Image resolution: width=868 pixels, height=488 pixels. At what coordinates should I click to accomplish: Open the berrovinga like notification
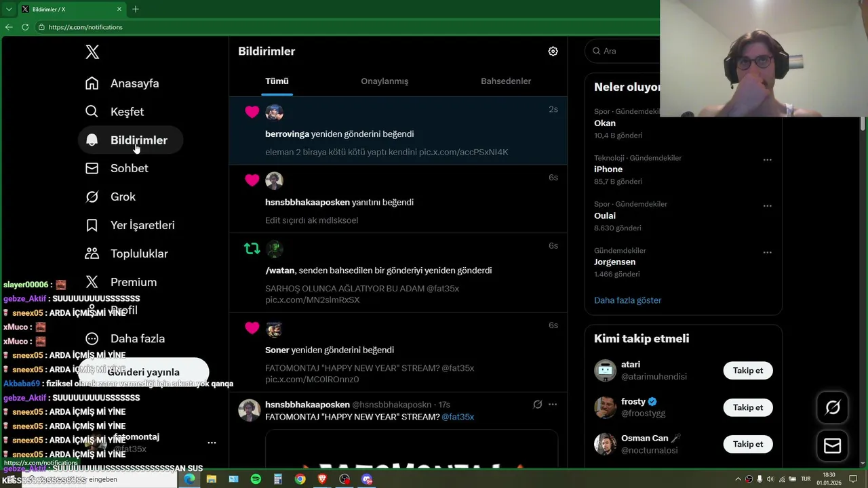[x=398, y=130]
